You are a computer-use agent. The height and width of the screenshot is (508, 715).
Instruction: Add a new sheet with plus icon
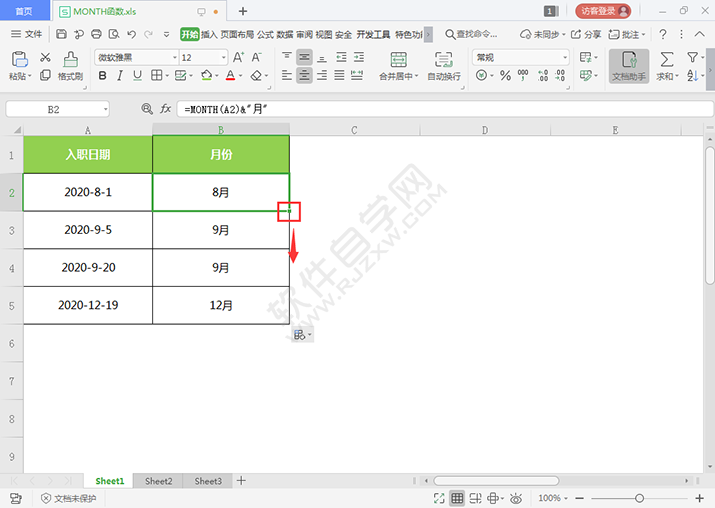241,481
